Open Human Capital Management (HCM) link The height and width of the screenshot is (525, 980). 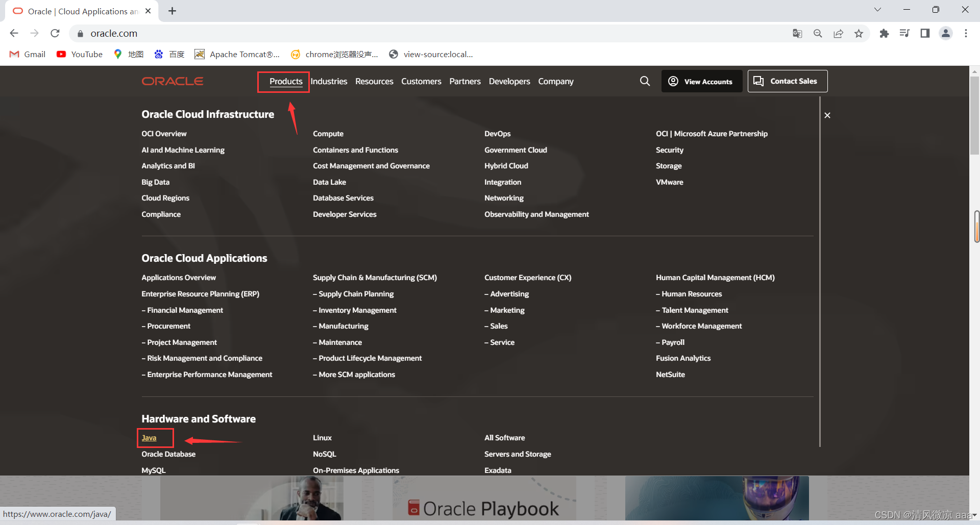tap(715, 278)
